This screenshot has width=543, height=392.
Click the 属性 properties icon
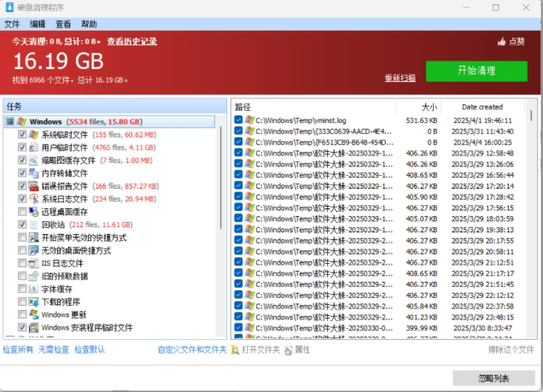[288, 350]
